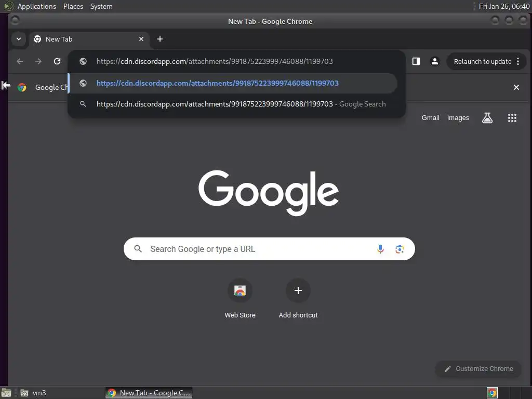Click the Google logo
532x399 pixels.
[269, 192]
